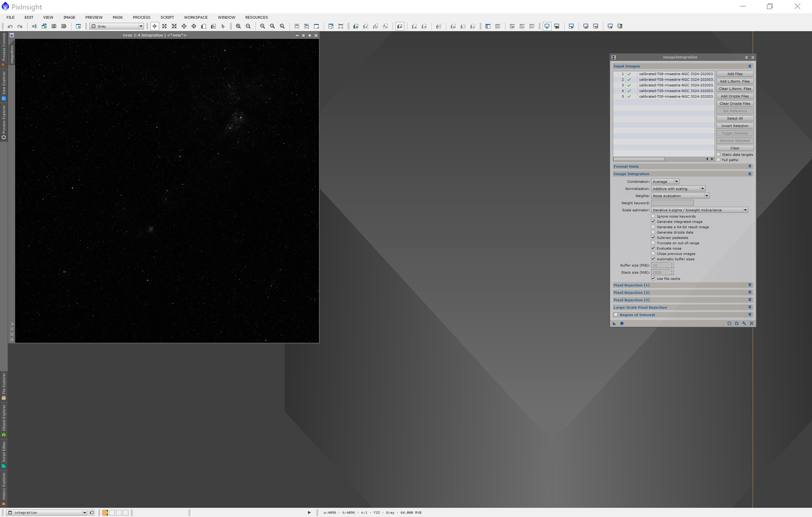The height and width of the screenshot is (517, 812).
Task: Open the integration view selector in status bar
Action: point(47,513)
